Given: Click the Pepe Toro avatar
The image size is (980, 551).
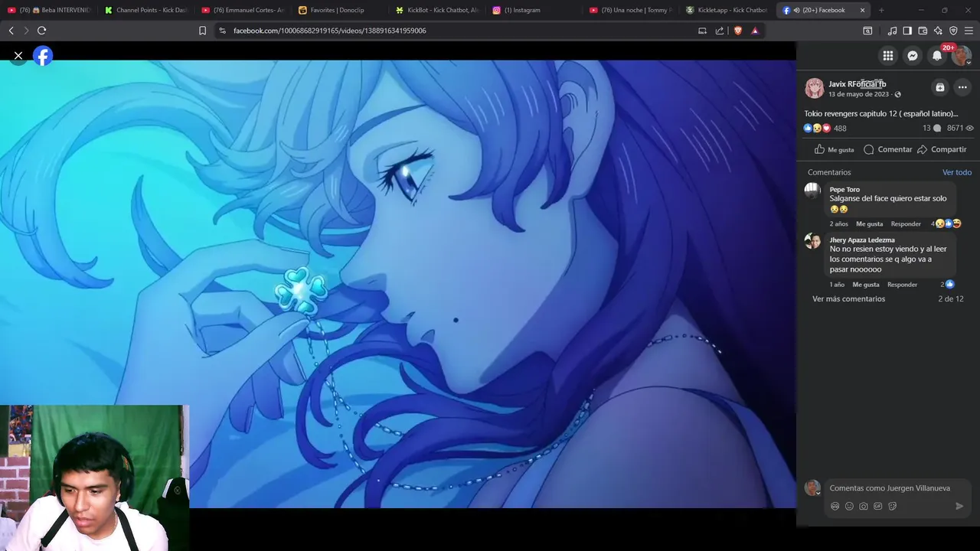Looking at the screenshot, I should pyautogui.click(x=812, y=191).
